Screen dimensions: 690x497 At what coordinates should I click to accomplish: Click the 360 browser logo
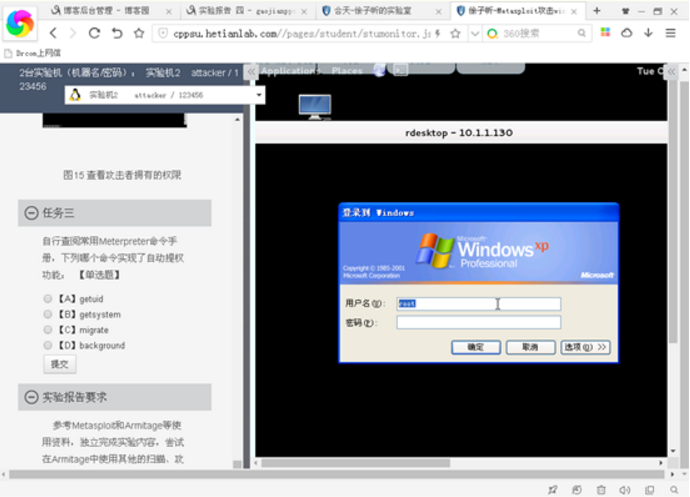pyautogui.click(x=20, y=23)
